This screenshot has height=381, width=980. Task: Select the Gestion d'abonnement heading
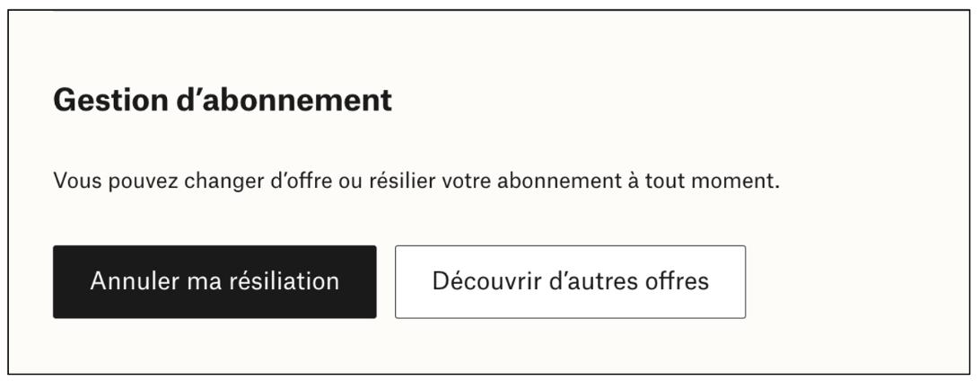pyautogui.click(x=223, y=100)
